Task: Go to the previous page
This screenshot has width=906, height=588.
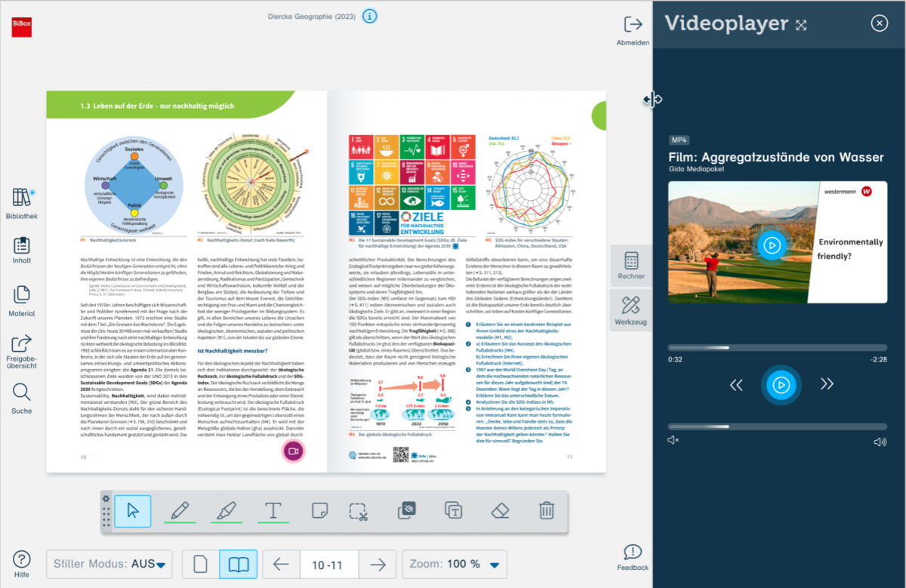Action: pos(281,564)
